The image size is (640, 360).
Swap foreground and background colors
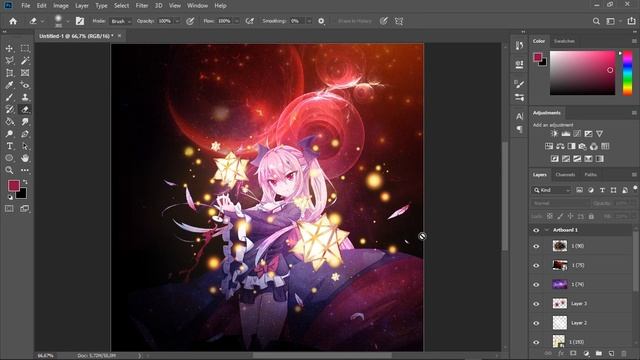[25, 182]
